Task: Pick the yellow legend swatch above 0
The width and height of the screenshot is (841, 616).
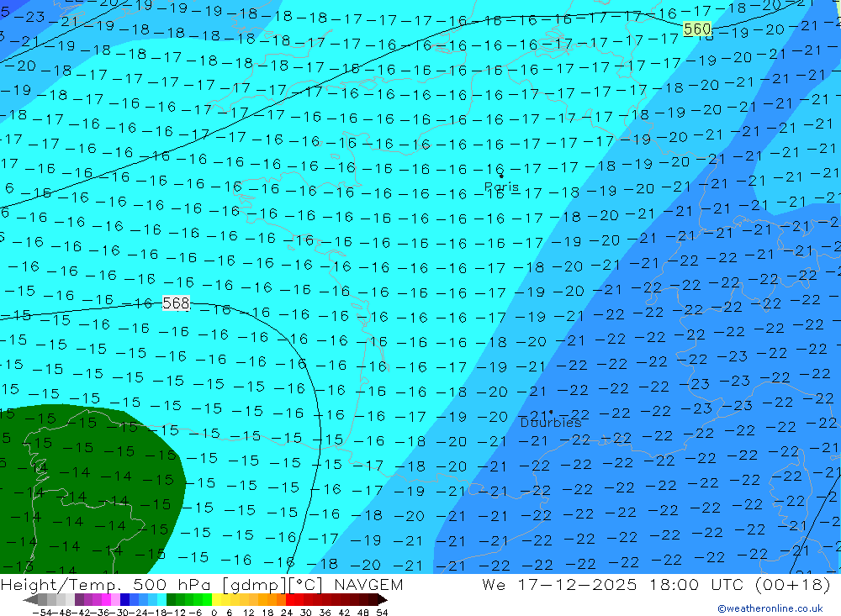Action: (217, 600)
